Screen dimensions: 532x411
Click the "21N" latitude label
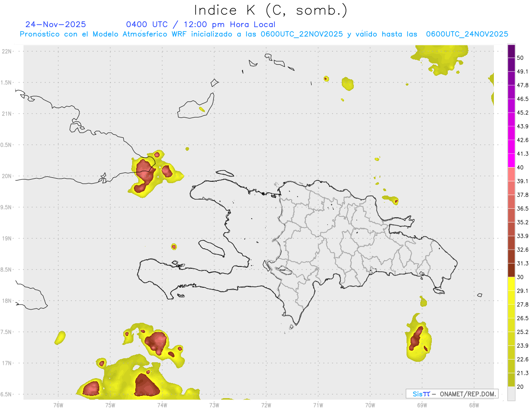click(6, 114)
